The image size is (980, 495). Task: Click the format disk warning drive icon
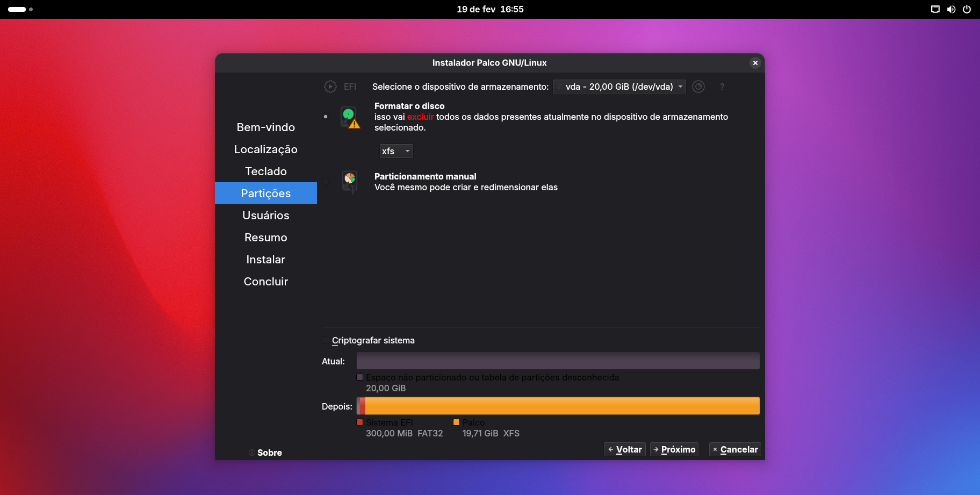coord(350,117)
